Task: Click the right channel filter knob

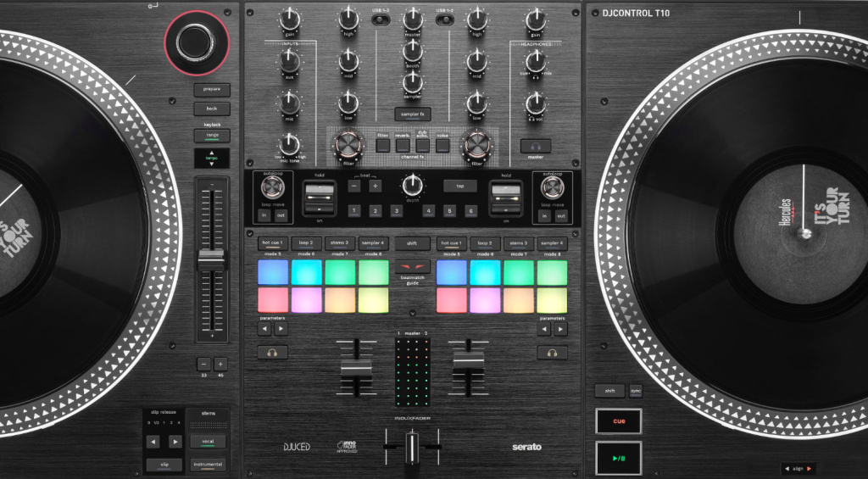Action: [x=478, y=145]
